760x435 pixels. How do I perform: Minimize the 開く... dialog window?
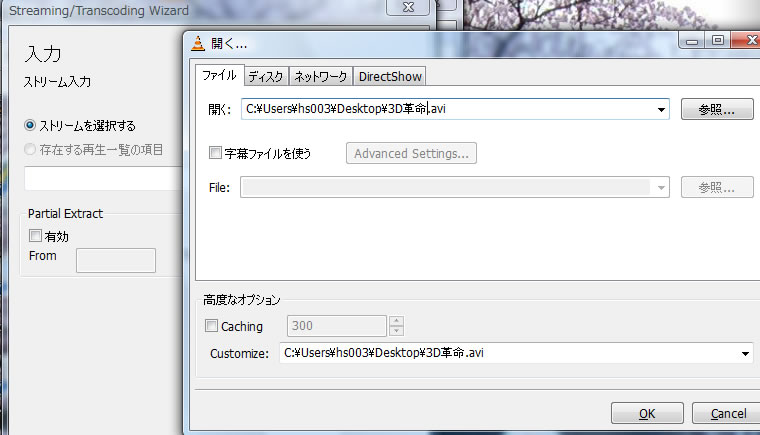pos(692,41)
